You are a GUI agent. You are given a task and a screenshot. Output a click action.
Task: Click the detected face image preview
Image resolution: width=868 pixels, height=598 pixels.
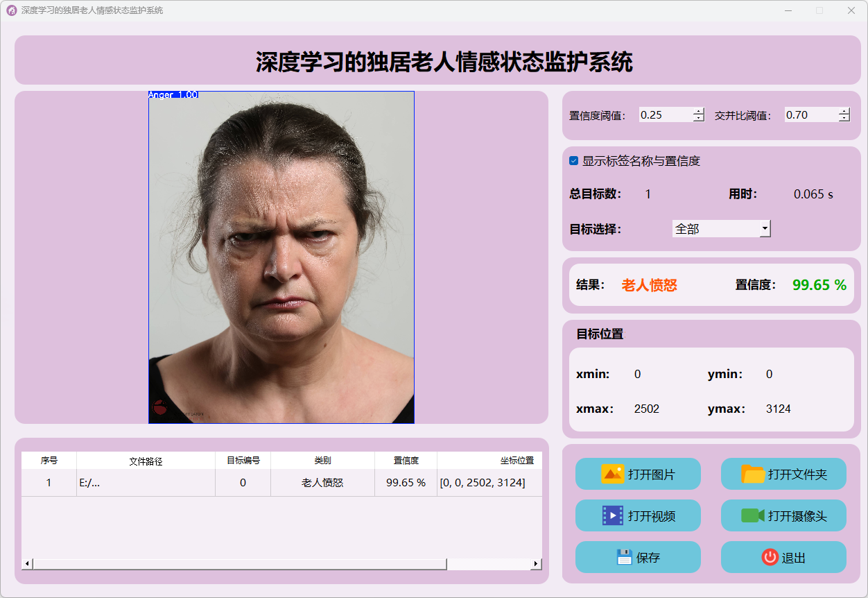[281, 257]
